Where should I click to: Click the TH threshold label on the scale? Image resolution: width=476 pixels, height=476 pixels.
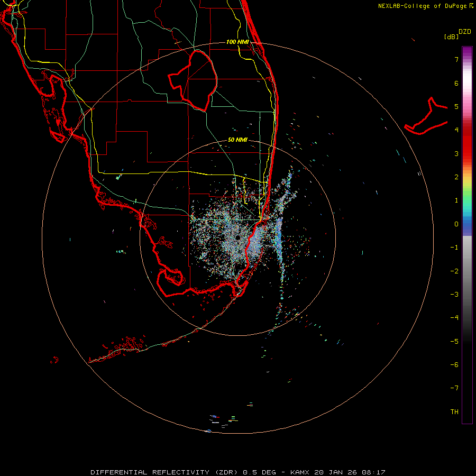(454, 412)
